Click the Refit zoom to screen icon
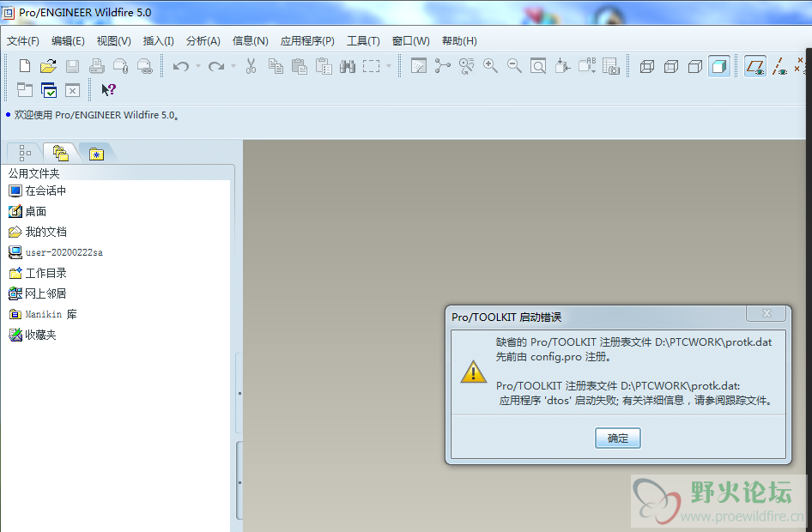 538,66
